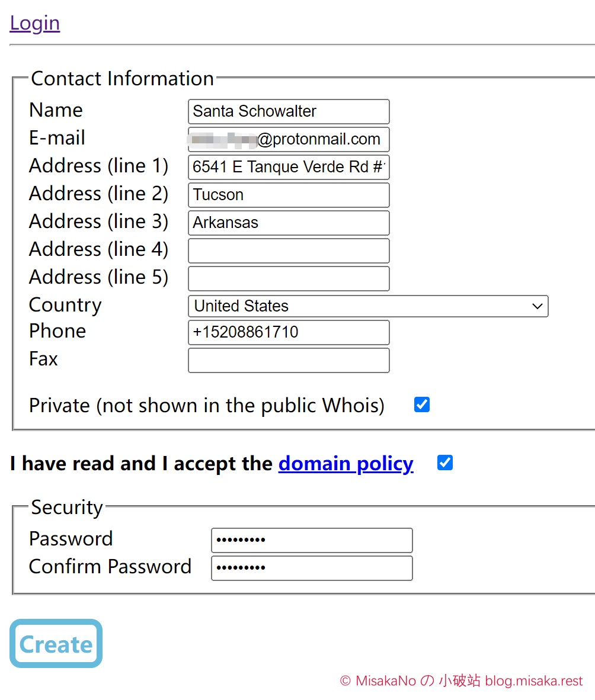Focus the empty Address line 5 field

(289, 278)
